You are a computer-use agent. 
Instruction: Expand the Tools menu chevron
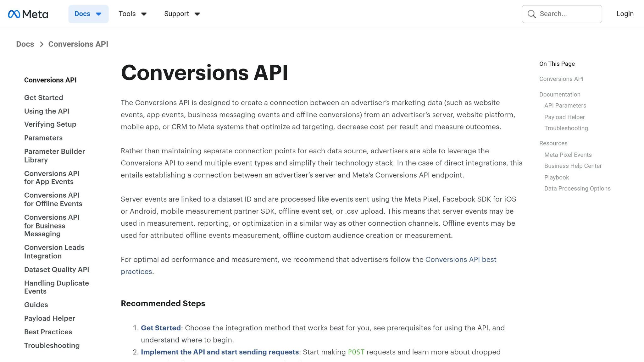[x=144, y=14]
